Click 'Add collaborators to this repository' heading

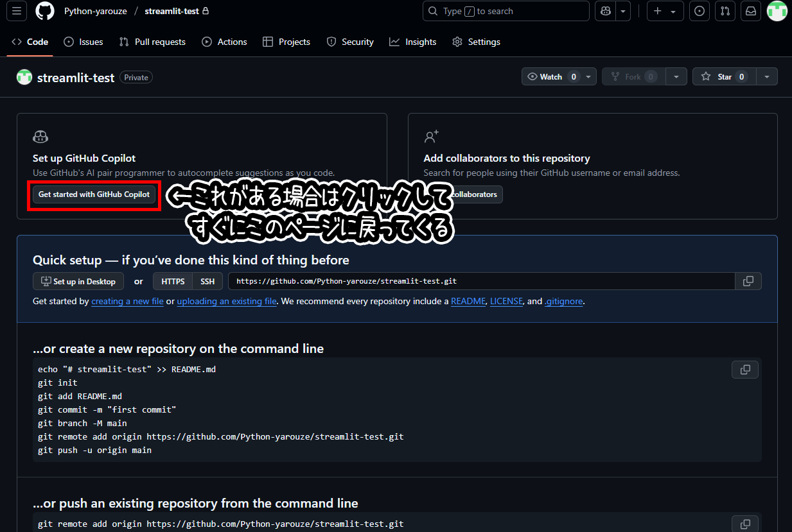[x=507, y=158]
